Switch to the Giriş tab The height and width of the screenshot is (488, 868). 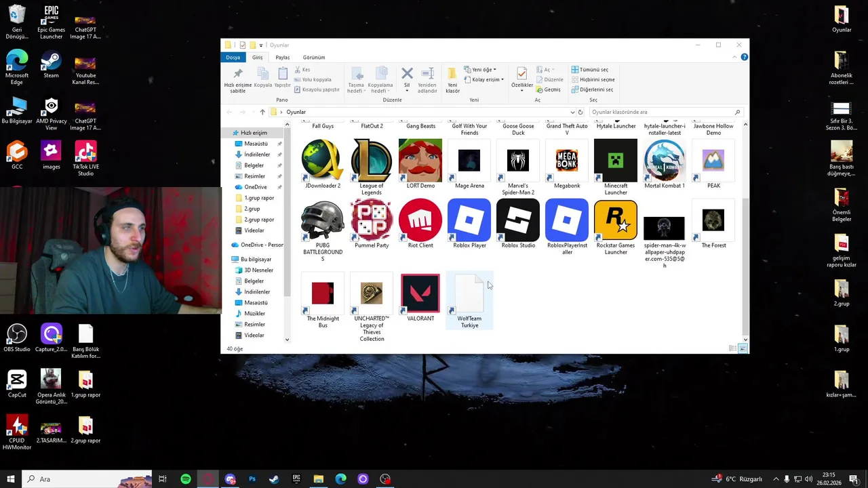tap(258, 58)
